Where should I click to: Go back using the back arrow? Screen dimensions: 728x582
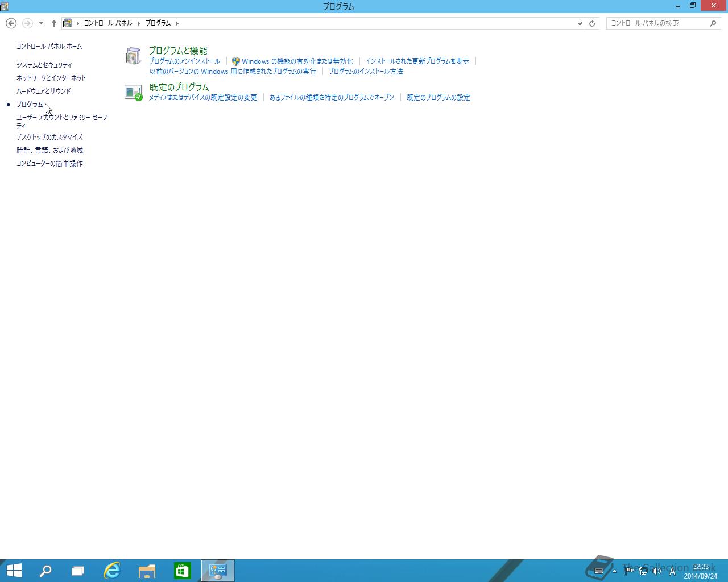tap(11, 23)
